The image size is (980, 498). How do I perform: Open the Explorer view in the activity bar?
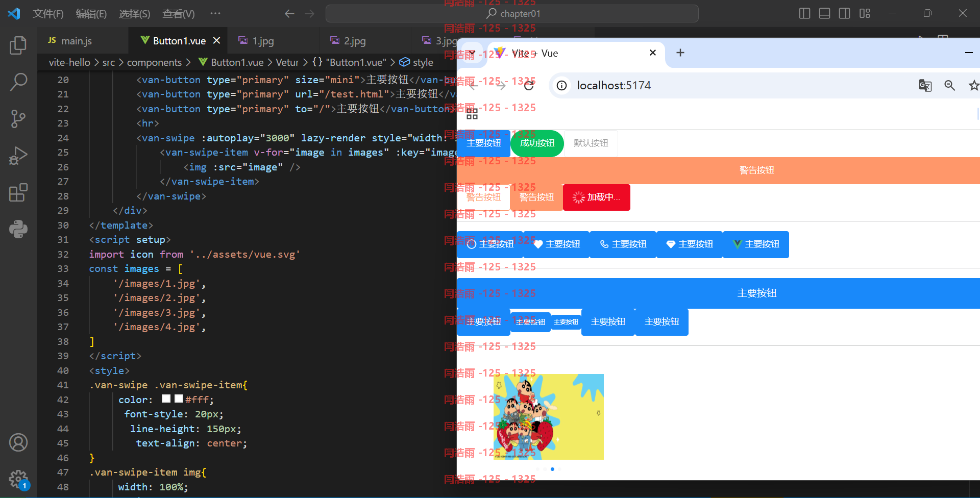point(18,45)
